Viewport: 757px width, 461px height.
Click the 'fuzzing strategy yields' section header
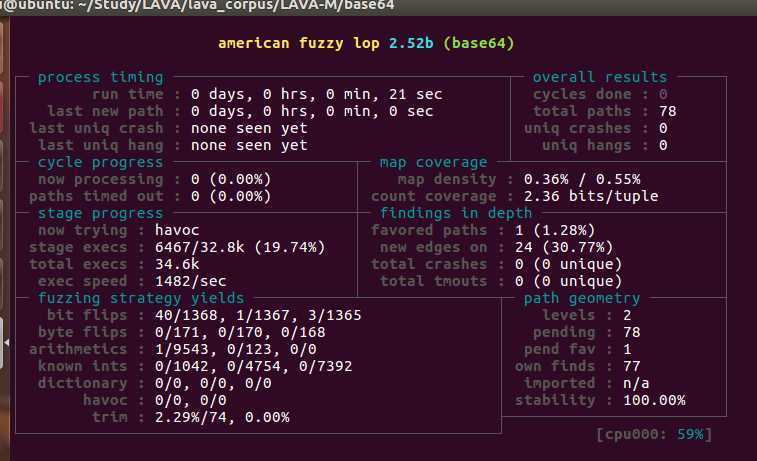click(141, 298)
